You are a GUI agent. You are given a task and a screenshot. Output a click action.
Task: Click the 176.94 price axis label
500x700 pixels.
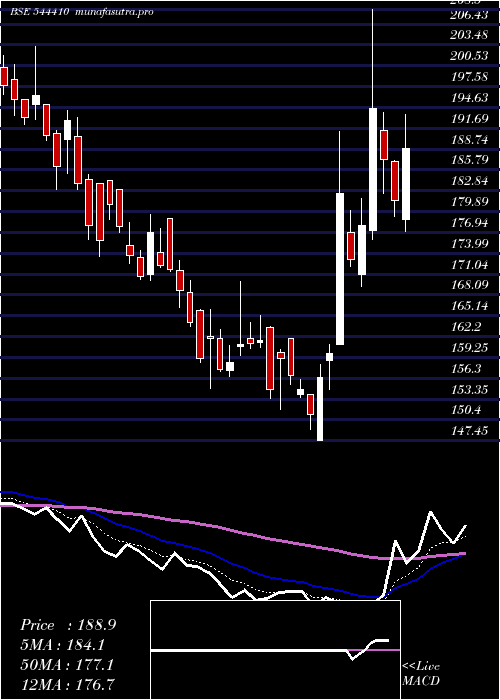(469, 222)
